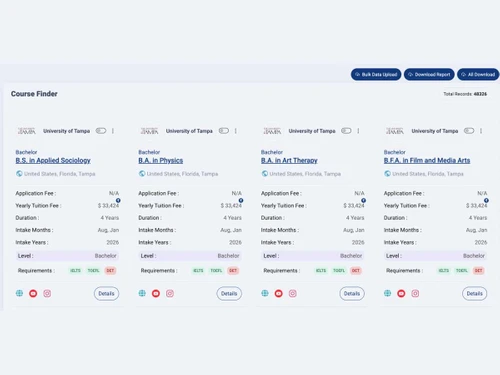The height and width of the screenshot is (375, 500).
Task: Click TOEFL requirement tag on Physics card
Action: pyautogui.click(x=216, y=270)
